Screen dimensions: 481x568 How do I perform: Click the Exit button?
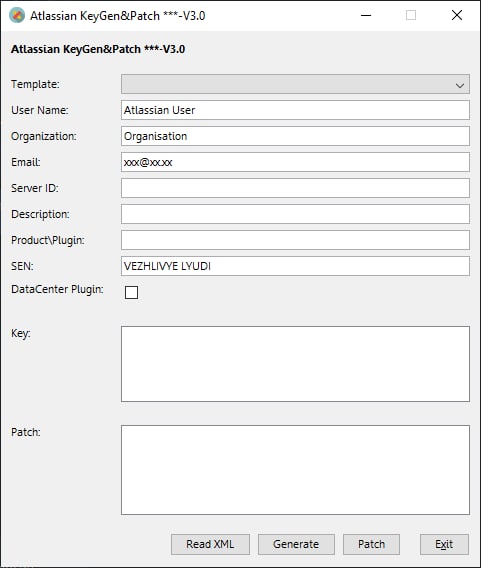coord(444,544)
